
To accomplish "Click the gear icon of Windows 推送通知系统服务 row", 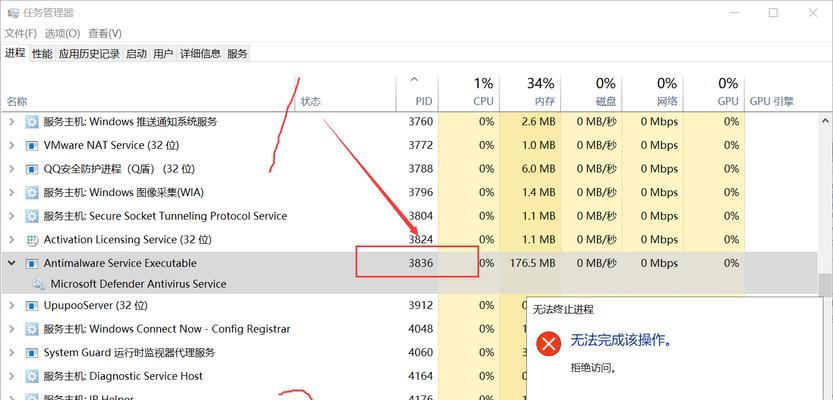I will coord(32,122).
